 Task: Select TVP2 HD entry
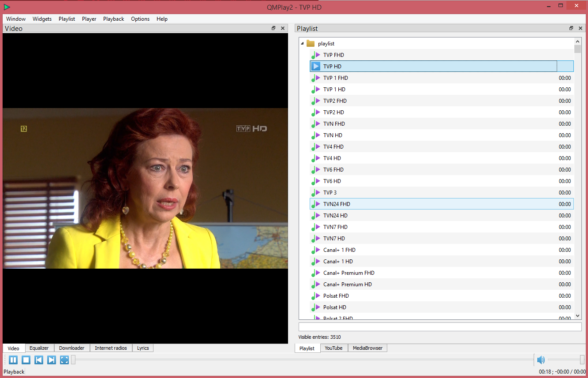442,112
